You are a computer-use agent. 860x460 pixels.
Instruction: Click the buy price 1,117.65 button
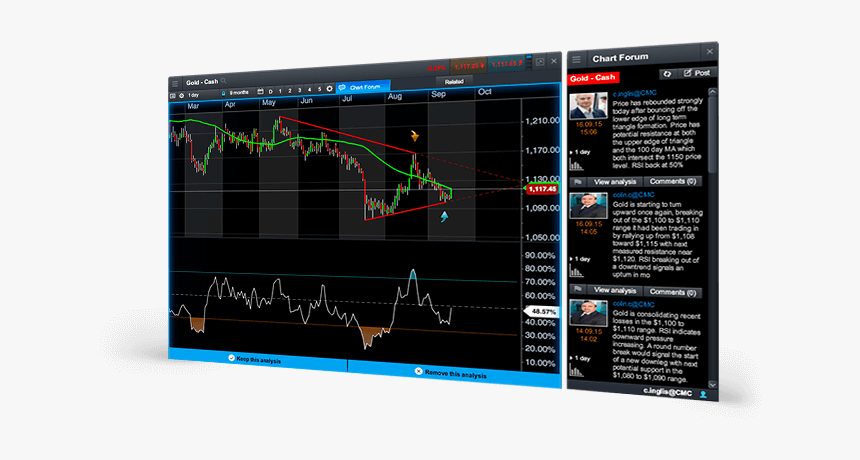(x=506, y=64)
